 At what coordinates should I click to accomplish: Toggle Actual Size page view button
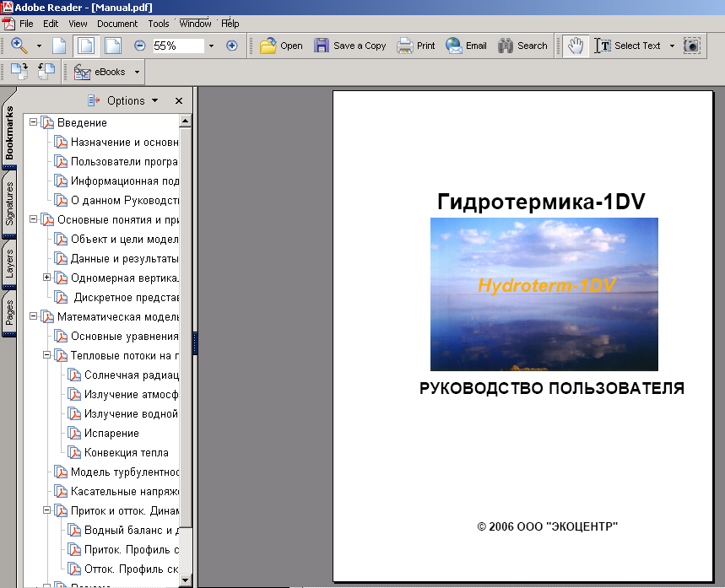click(59, 46)
